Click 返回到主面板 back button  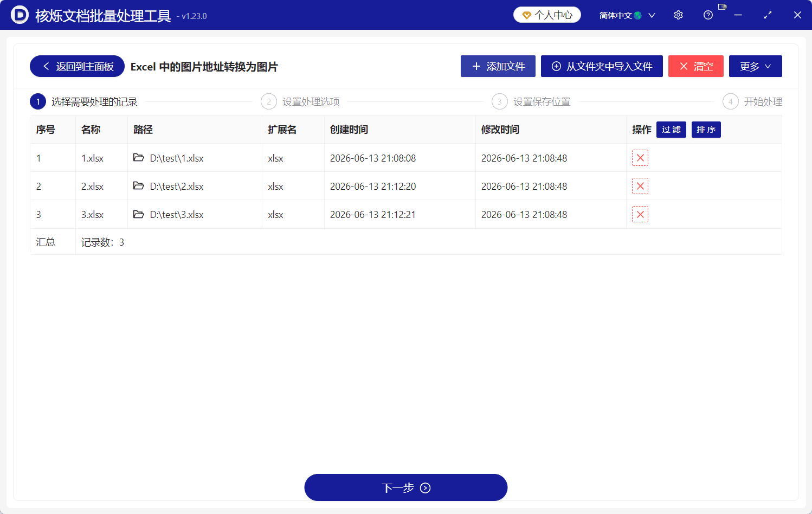(77, 66)
